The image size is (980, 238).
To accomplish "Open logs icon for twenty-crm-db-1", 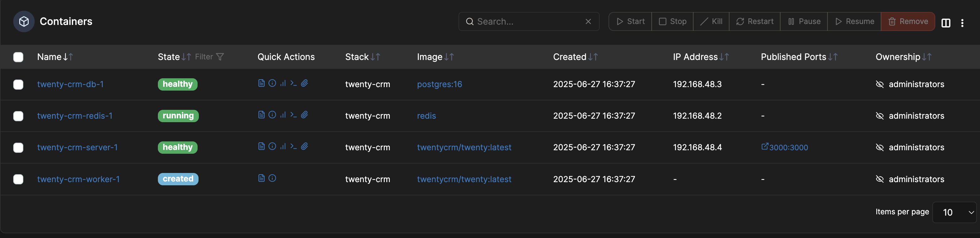I will coord(261,83).
